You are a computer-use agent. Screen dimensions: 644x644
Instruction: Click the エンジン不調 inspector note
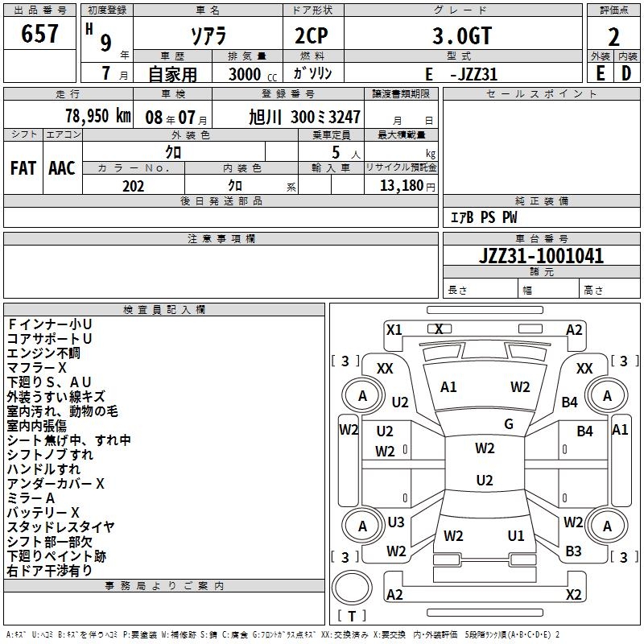[x=43, y=353]
